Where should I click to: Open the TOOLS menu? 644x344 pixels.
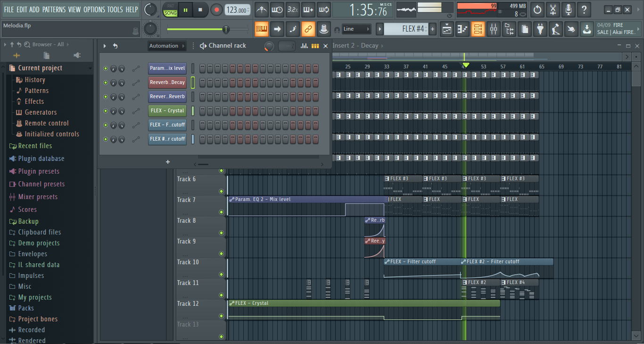click(115, 9)
